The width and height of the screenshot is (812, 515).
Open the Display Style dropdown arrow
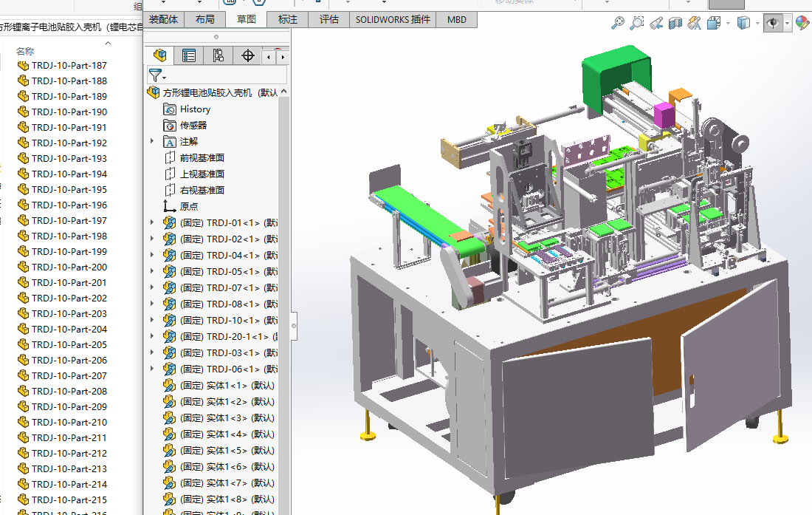[757, 24]
